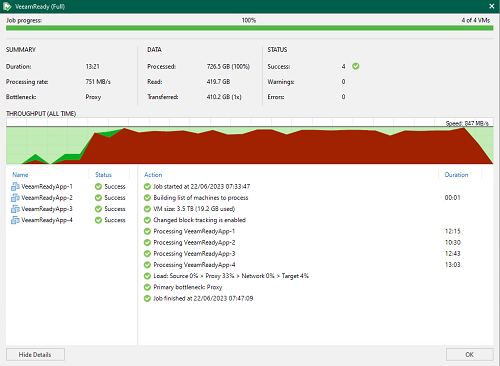
Task: Click the VM icon beside VeeamReadyApp-1
Action: pos(15,187)
